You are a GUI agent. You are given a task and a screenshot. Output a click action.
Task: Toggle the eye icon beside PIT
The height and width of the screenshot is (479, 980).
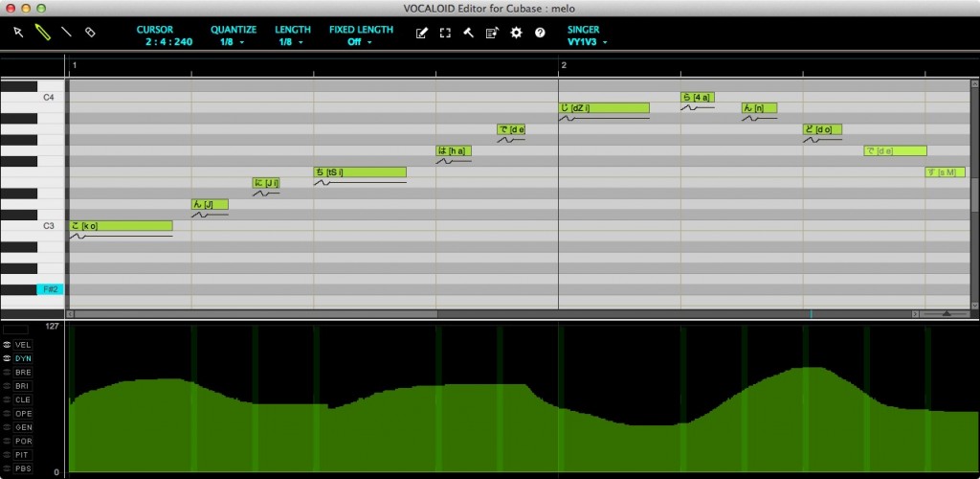7,455
